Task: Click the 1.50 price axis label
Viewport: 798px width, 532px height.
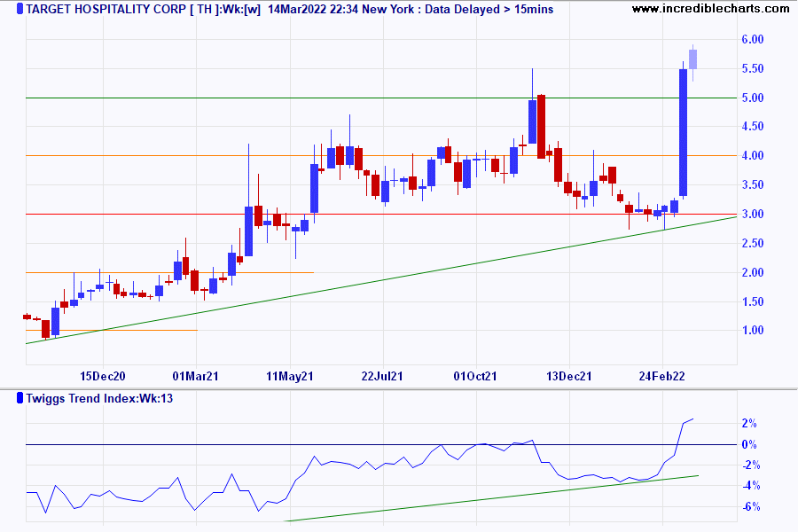Action: pyautogui.click(x=753, y=301)
